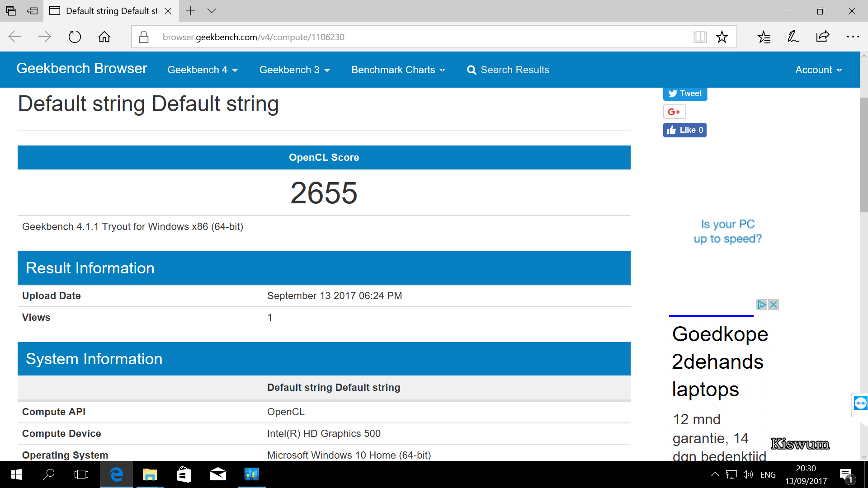Open the Mail app taskbar icon
Screen dimensions: 868x488
pos(217,474)
